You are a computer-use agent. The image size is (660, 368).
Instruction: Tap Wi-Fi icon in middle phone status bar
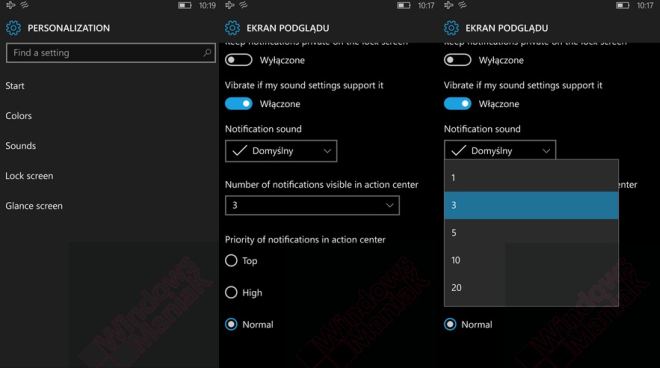coord(244,5)
